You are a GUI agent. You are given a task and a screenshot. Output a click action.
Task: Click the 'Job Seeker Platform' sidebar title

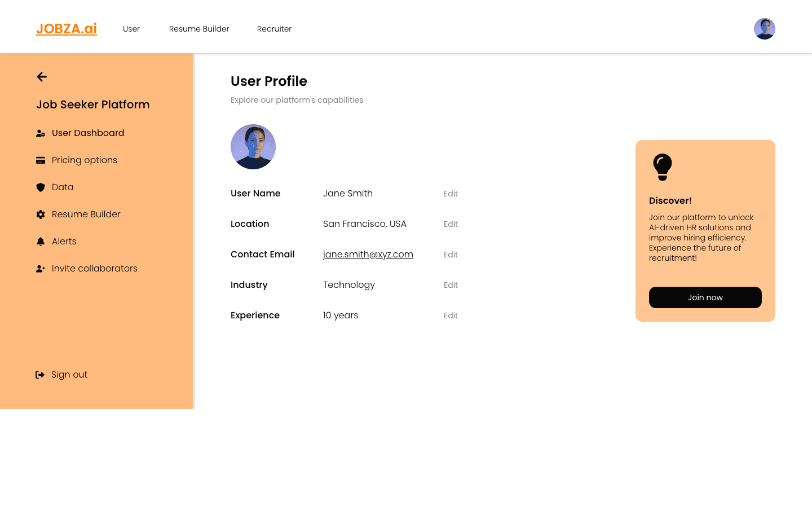click(x=93, y=104)
